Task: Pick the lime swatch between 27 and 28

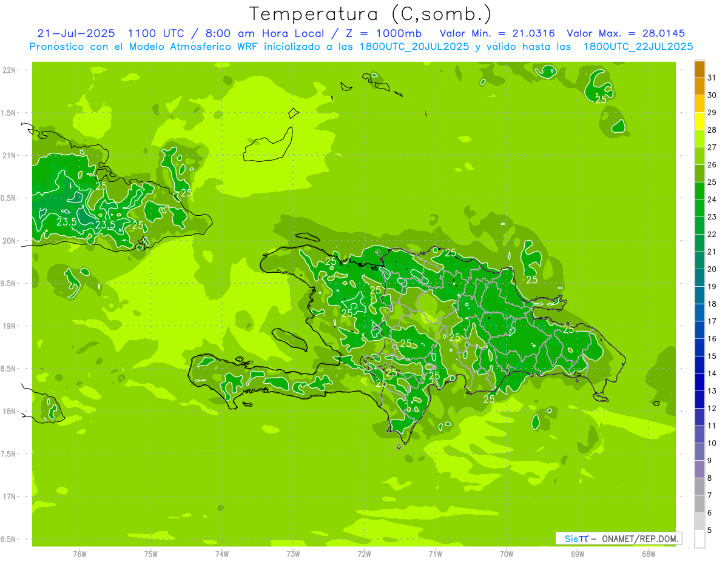Action: tap(699, 139)
